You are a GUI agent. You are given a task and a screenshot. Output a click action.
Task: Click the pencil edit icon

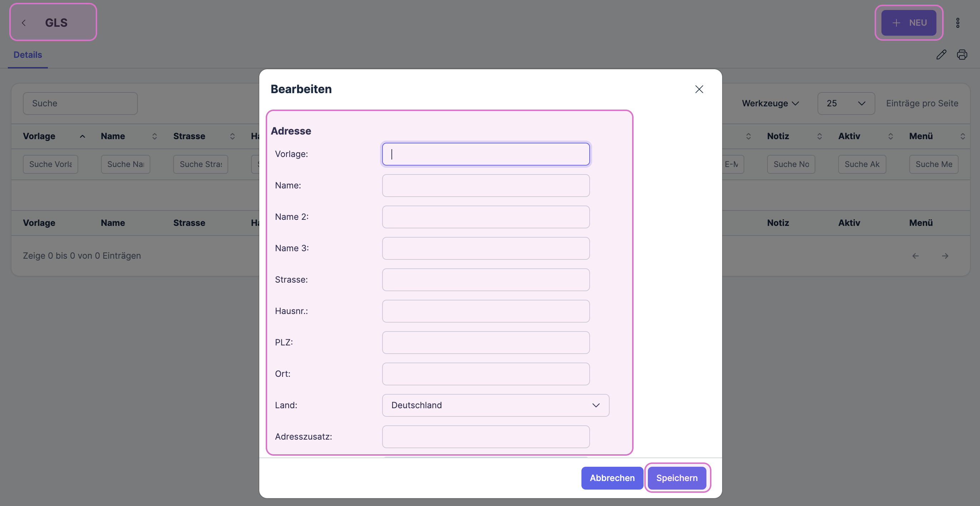coord(941,55)
